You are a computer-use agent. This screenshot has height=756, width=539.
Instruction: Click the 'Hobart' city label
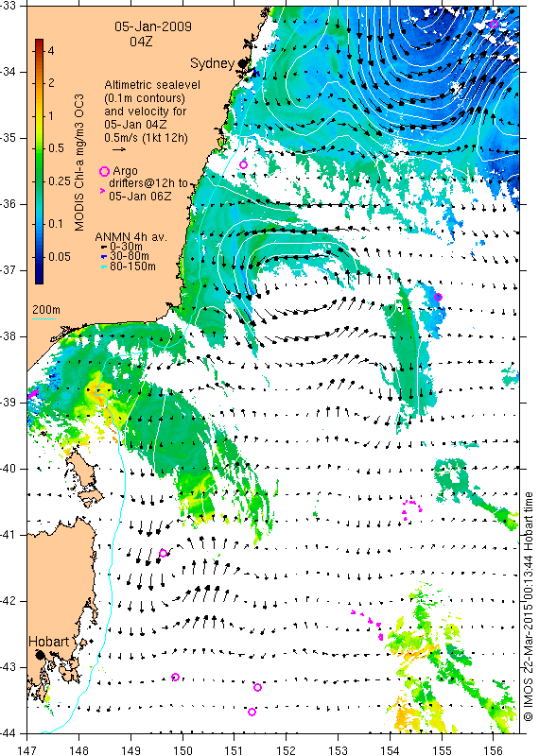point(49,642)
